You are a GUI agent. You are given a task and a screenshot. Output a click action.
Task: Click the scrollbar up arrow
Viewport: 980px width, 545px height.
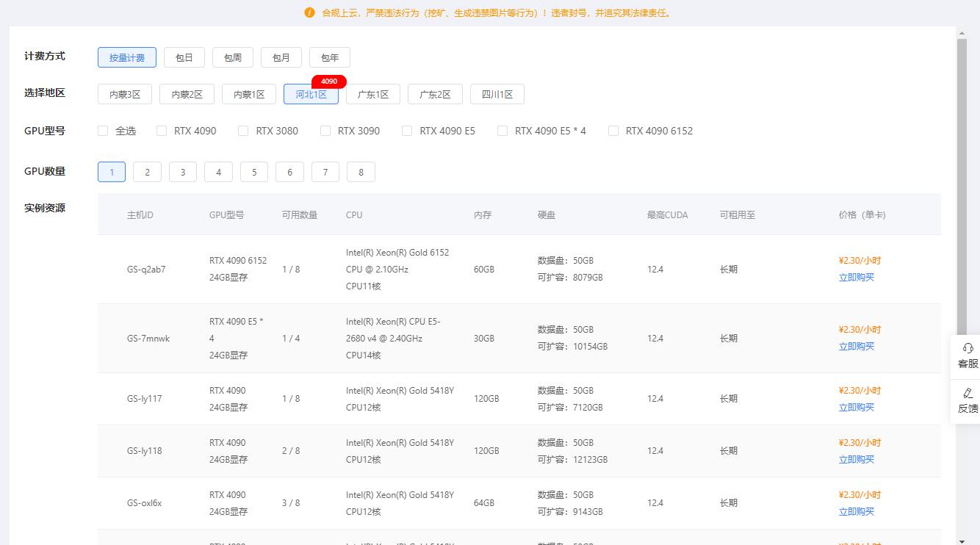pos(962,32)
